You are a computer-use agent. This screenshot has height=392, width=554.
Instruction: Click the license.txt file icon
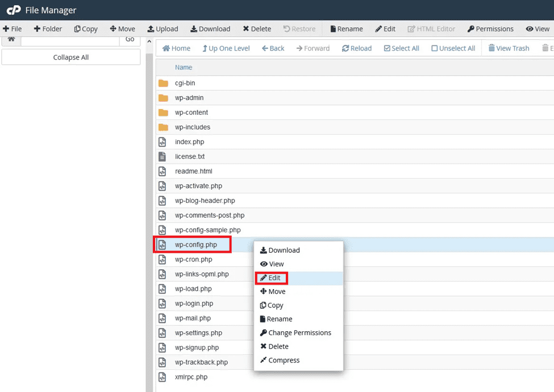163,156
